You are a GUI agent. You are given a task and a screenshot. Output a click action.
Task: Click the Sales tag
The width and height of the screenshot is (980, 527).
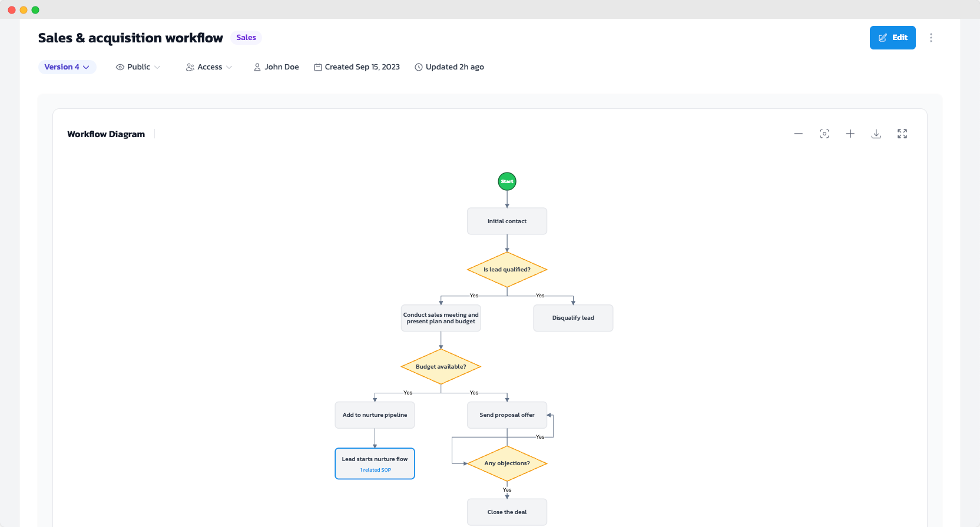pos(246,38)
